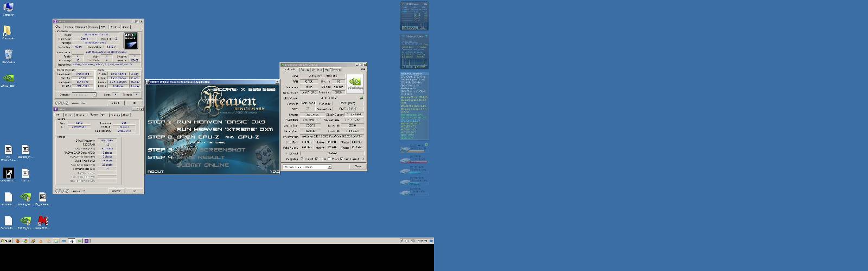Click the NVIDIA logo in GPU-Z

[355, 83]
